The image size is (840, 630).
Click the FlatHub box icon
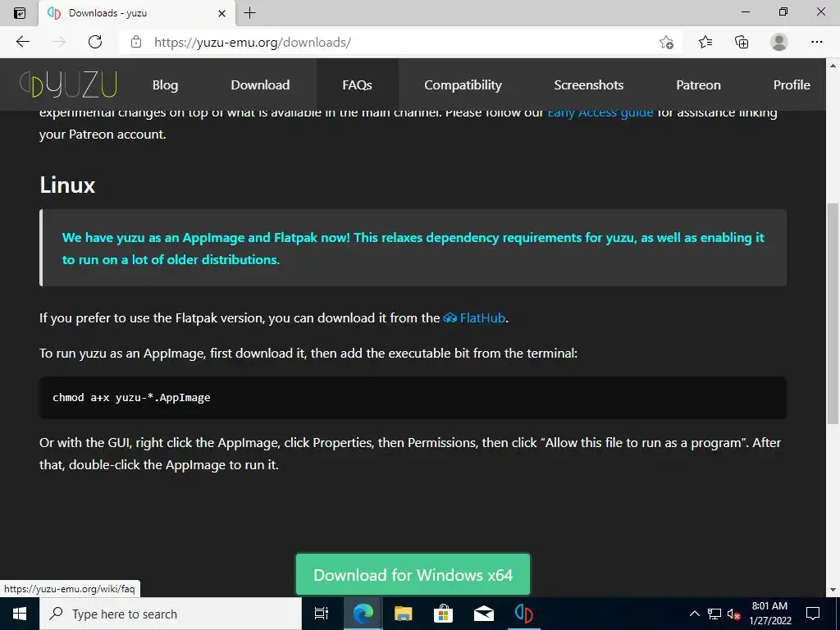click(x=450, y=318)
